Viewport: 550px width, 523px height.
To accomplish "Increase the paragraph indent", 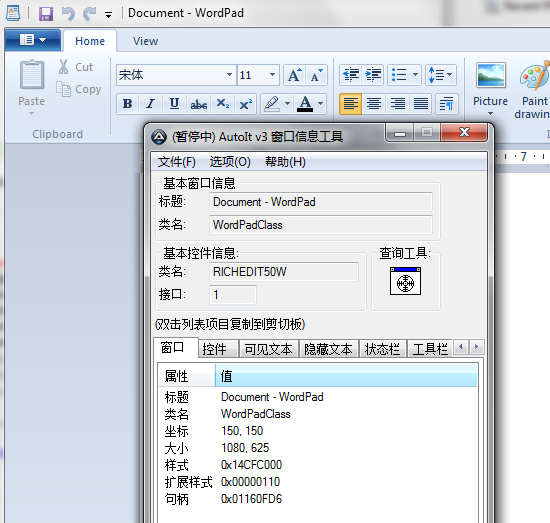I will (373, 75).
